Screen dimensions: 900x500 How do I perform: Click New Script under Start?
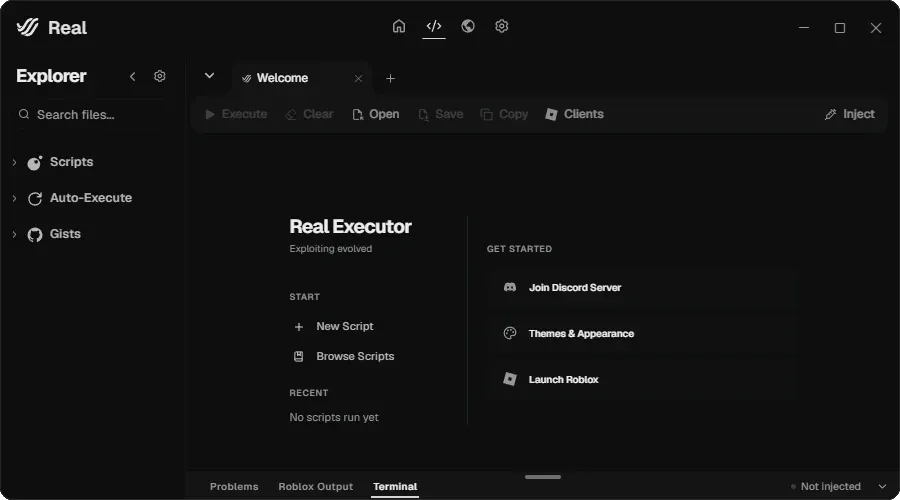click(333, 326)
